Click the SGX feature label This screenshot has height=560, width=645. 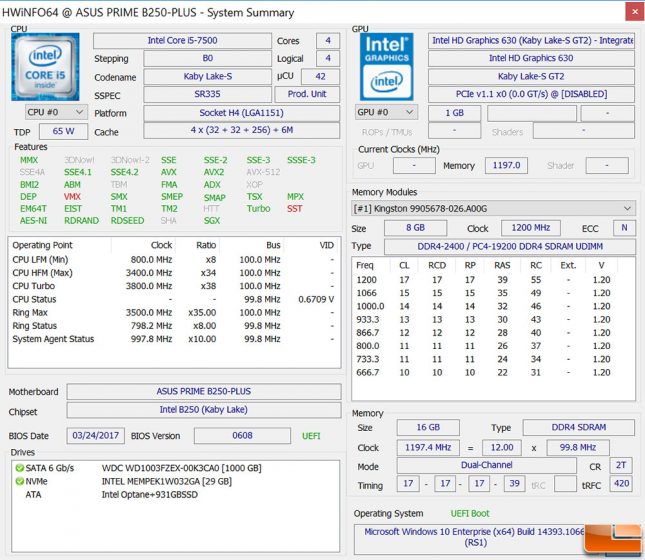pos(212,221)
